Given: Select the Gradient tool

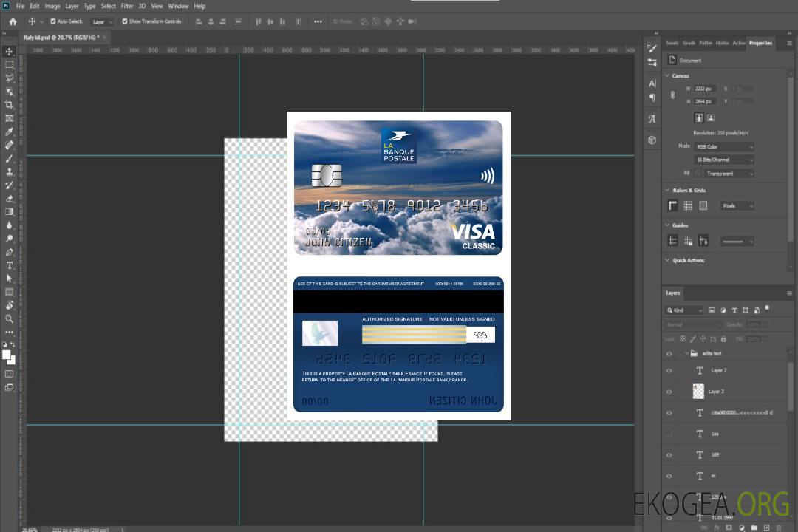Looking at the screenshot, I should [x=9, y=212].
